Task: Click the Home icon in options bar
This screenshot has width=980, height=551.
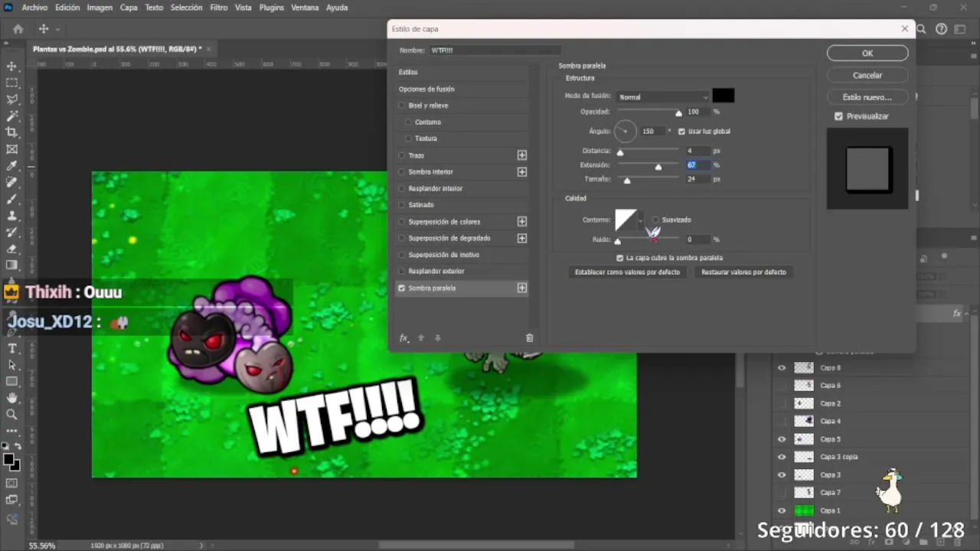Action: pos(18,29)
